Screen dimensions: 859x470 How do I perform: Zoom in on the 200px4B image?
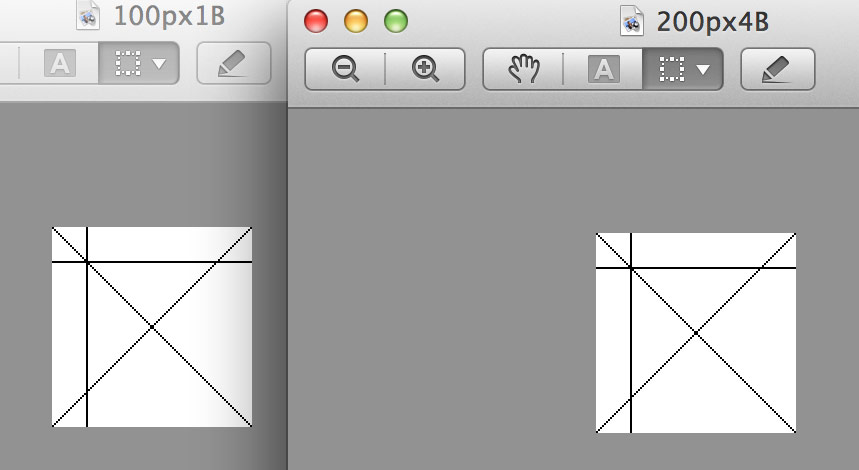425,69
